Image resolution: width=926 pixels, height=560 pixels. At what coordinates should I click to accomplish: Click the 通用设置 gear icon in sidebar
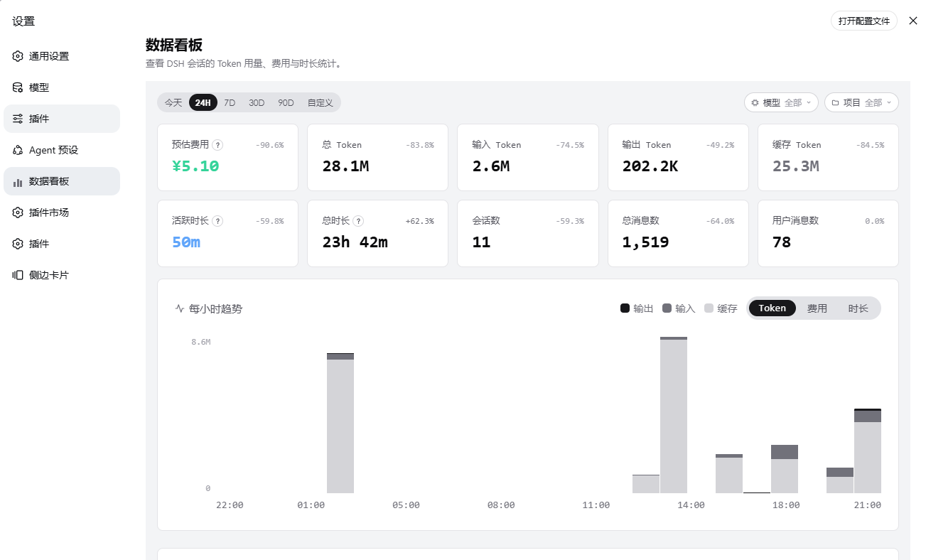[x=18, y=56]
